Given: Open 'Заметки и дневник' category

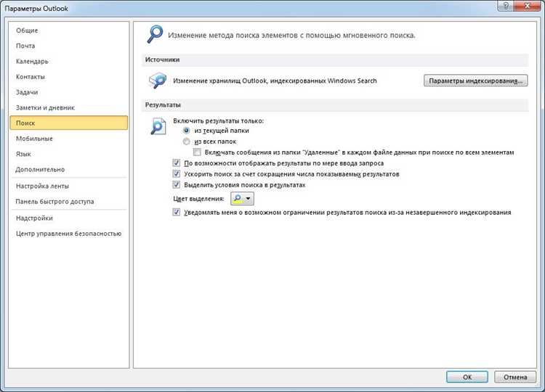Looking at the screenshot, I should point(69,107).
